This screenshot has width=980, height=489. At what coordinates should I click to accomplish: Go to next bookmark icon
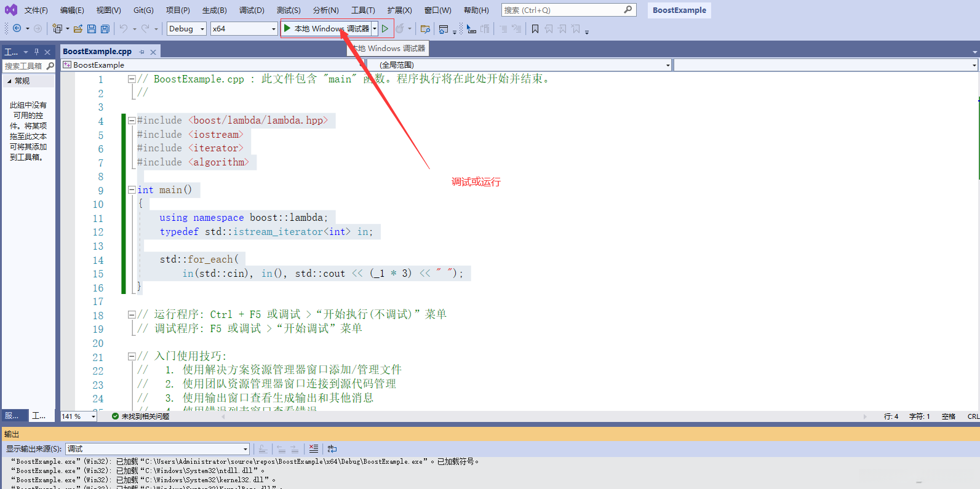562,28
